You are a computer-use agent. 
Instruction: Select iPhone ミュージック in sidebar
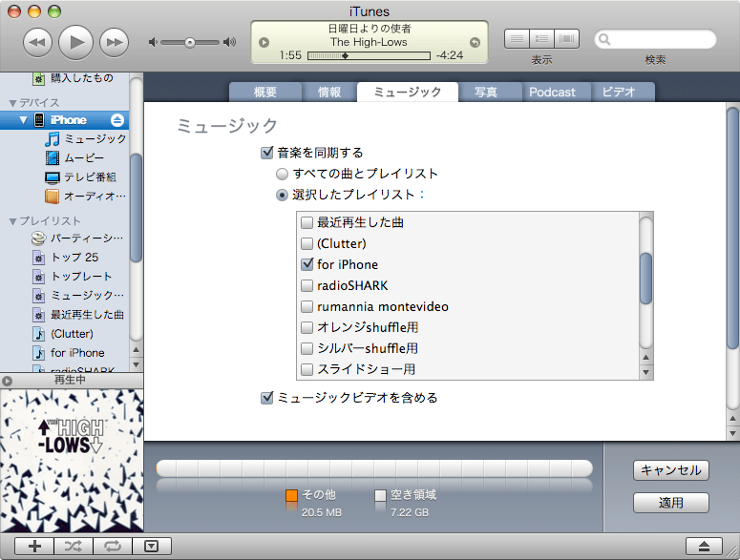point(86,138)
